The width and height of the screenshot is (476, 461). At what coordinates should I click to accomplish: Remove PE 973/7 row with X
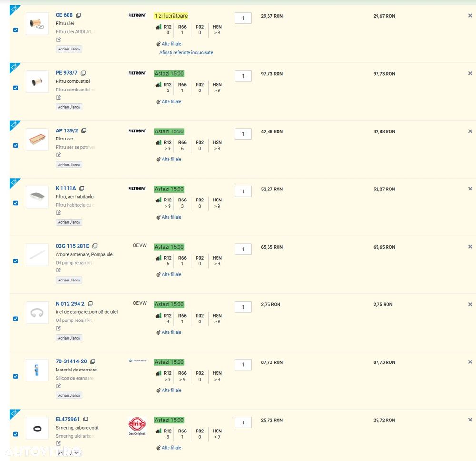[470, 73]
